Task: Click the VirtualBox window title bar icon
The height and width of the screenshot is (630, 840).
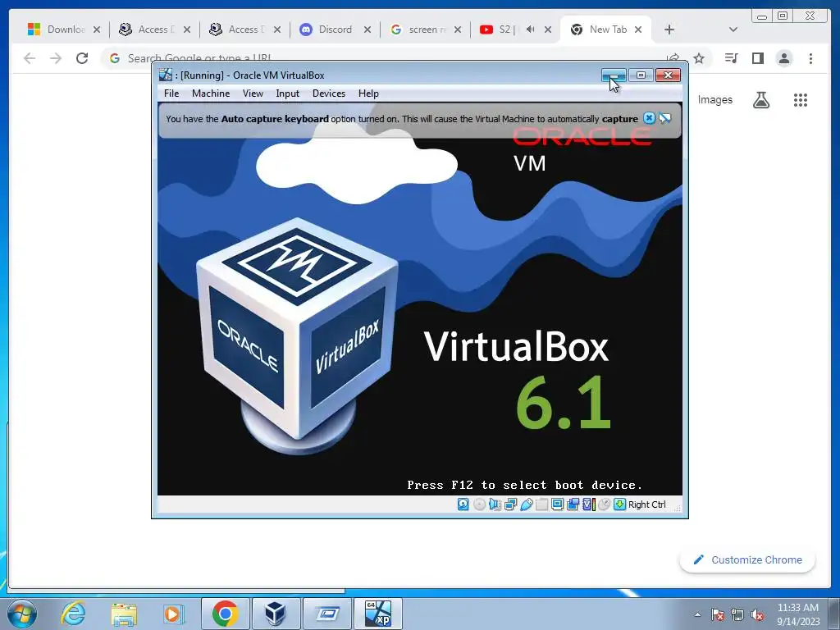Action: click(x=166, y=75)
